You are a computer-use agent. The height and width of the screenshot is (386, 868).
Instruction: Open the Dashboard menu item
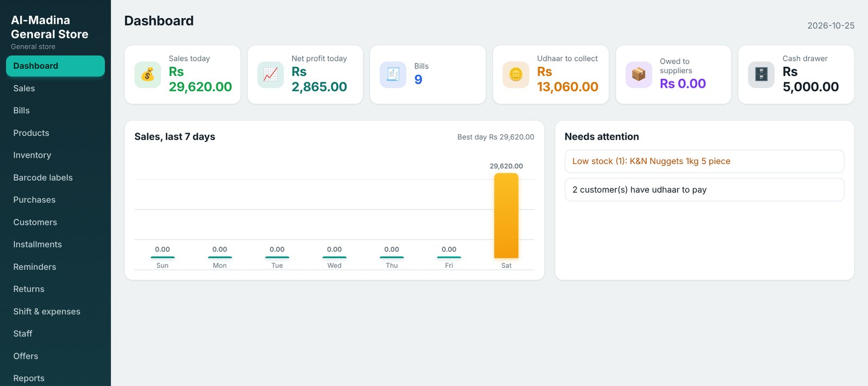pos(55,66)
